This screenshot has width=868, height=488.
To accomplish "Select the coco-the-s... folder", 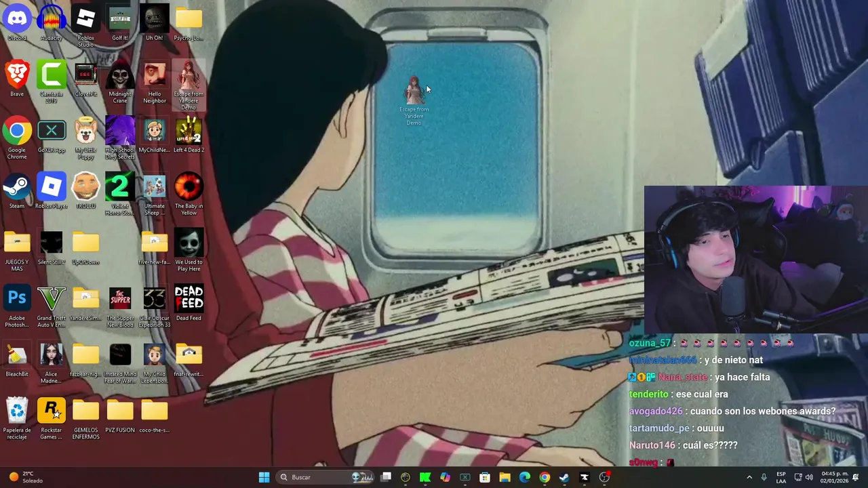I will pos(154,415).
